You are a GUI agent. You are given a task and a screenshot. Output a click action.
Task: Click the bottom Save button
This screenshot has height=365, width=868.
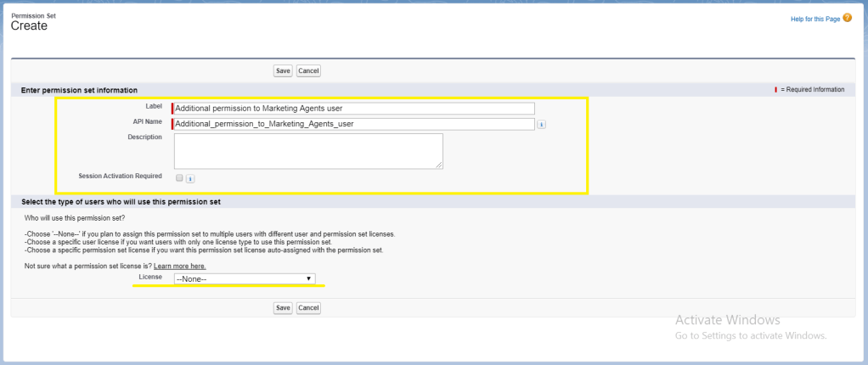click(x=283, y=307)
